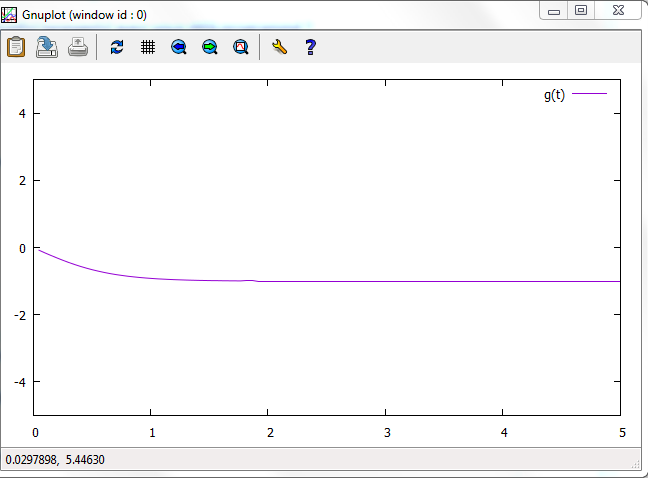648x478 pixels.
Task: Apply the previous zoom settings
Action: point(179,47)
